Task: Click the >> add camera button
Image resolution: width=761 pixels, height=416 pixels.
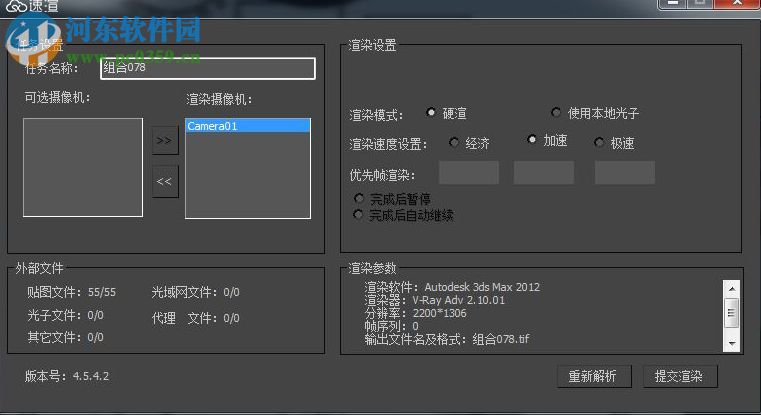Action: coord(165,141)
